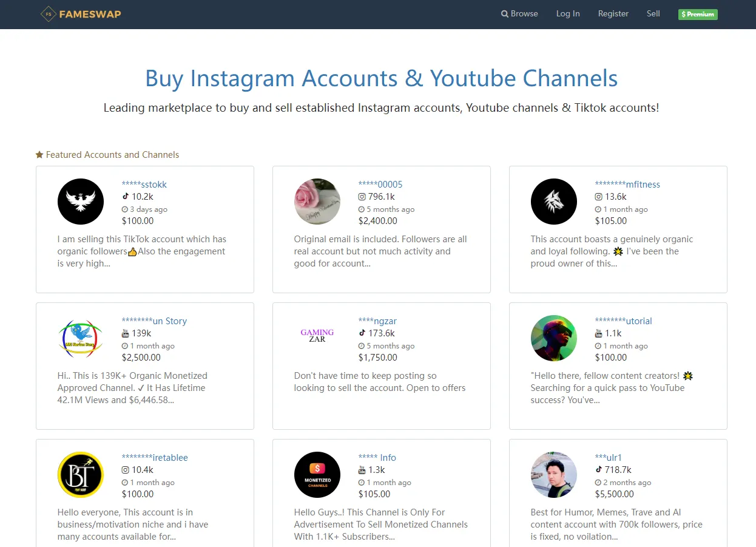Open the ***ulr1 account link

click(x=609, y=458)
